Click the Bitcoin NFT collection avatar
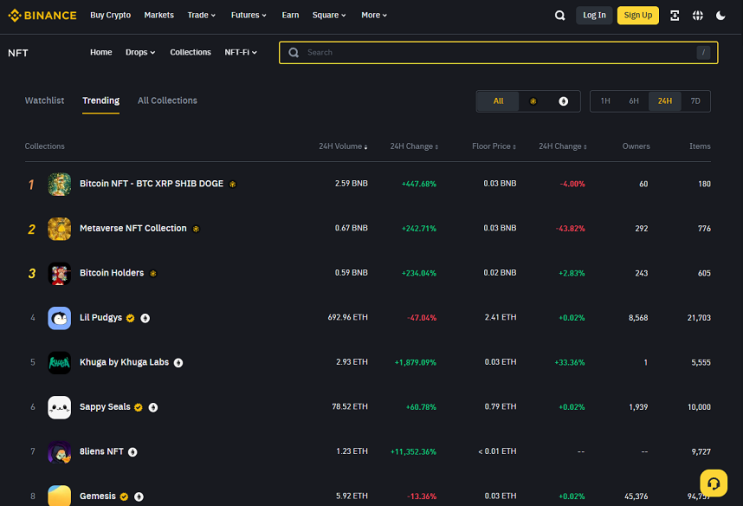 59,184
